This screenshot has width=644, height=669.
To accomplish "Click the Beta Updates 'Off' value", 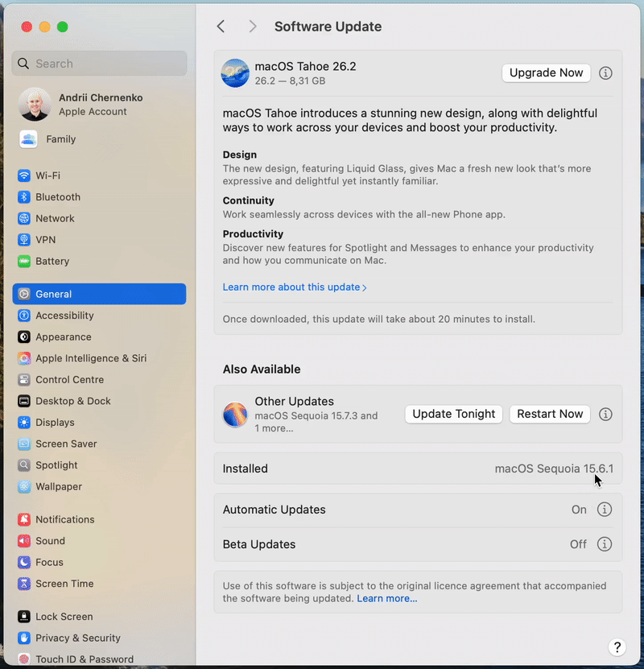I will pyautogui.click(x=578, y=544).
